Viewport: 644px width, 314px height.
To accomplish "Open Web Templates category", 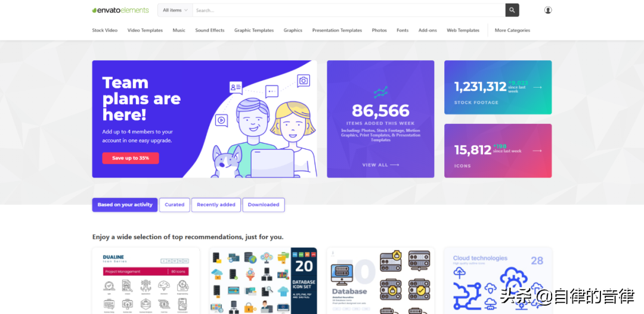I will [463, 30].
